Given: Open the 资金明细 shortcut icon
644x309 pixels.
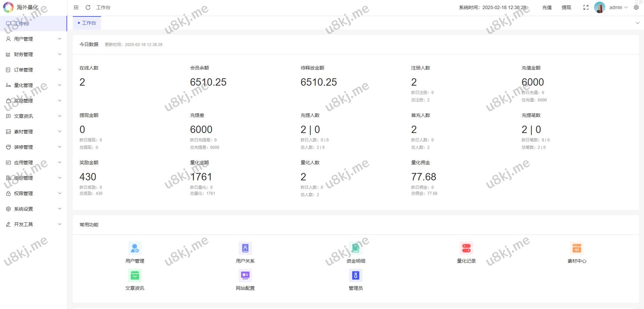Looking at the screenshot, I should tap(355, 249).
